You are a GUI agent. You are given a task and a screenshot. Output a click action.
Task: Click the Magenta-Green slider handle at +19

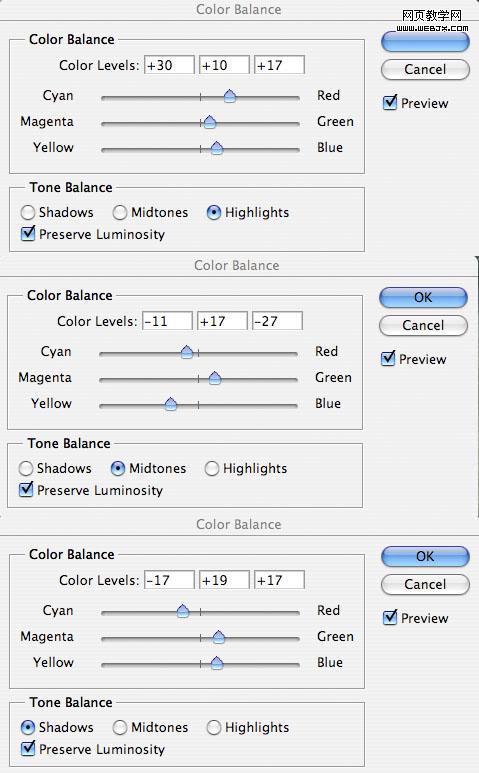pos(218,637)
